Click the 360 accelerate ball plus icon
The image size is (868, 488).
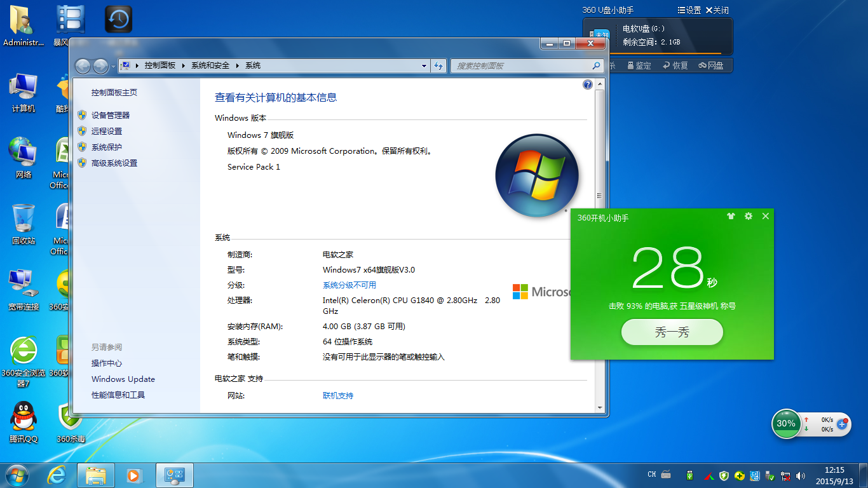pyautogui.click(x=843, y=424)
